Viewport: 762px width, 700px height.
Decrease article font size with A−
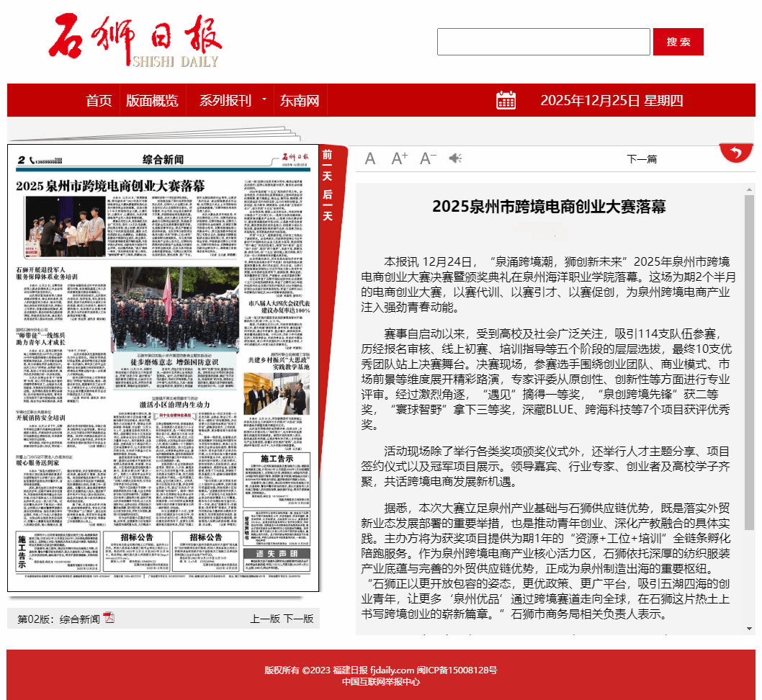tap(428, 158)
